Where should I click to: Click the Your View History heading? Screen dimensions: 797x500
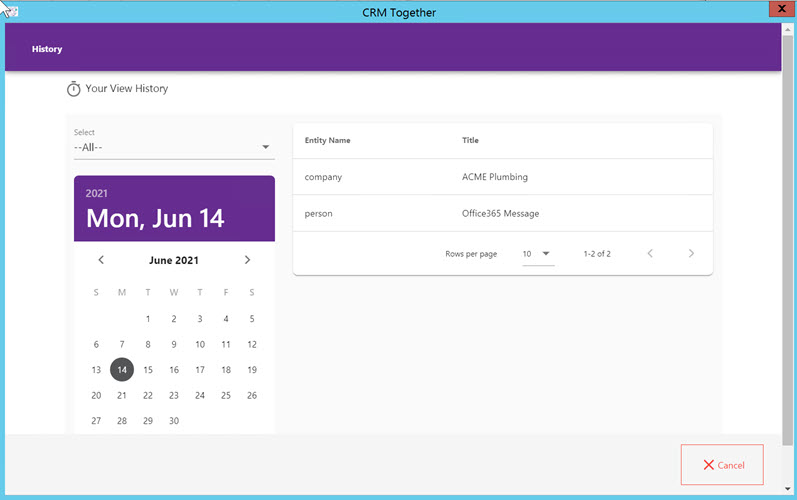click(x=127, y=88)
